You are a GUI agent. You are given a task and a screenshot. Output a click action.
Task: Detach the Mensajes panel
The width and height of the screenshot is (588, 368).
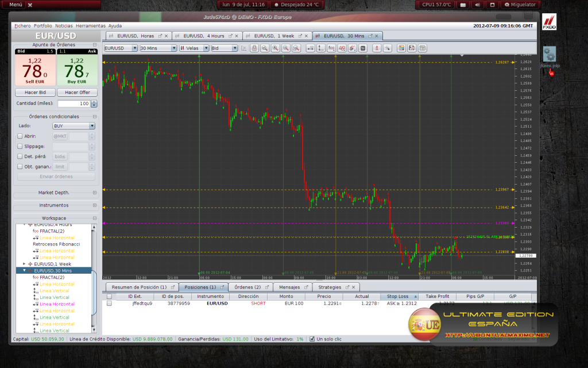306,287
